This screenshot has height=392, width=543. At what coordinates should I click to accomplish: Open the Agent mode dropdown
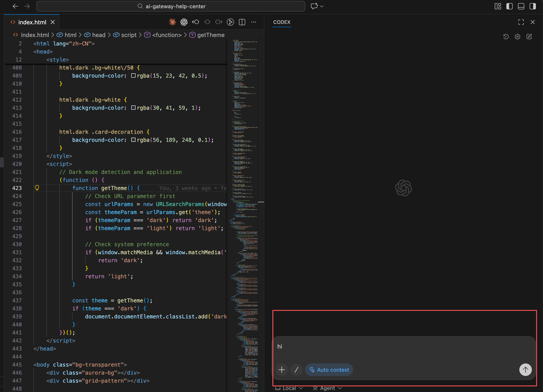tap(328, 388)
